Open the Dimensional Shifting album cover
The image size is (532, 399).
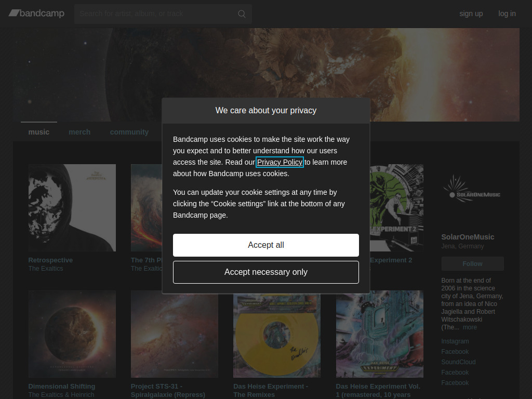pyautogui.click(x=72, y=334)
